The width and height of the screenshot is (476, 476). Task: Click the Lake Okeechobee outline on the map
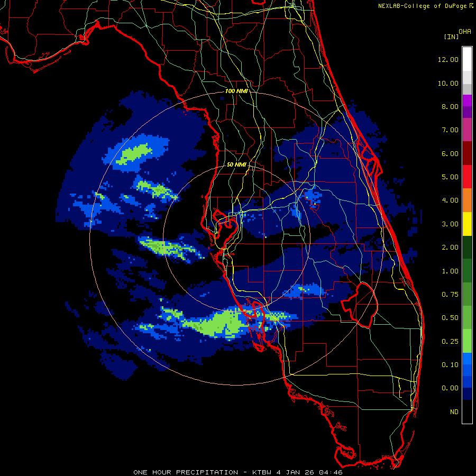coord(360,305)
